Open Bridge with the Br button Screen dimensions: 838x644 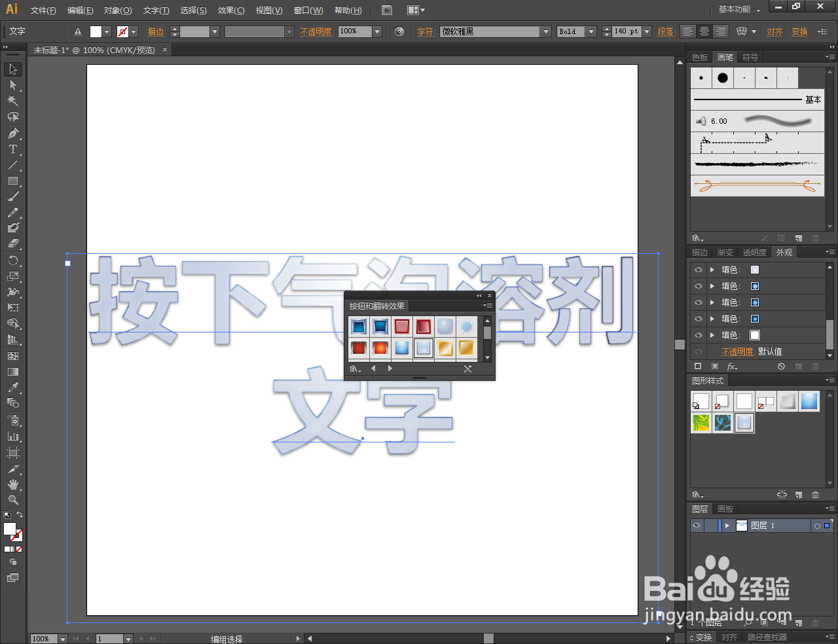click(387, 10)
